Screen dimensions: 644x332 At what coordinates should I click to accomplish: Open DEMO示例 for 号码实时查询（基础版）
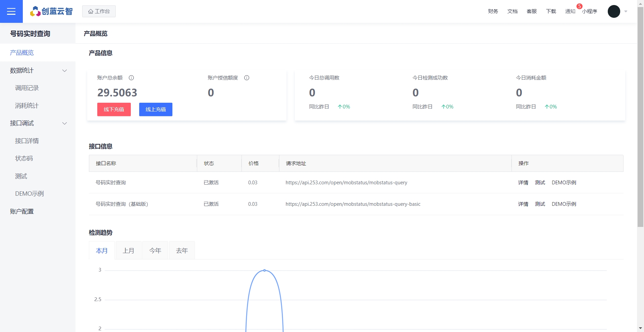tap(564, 204)
